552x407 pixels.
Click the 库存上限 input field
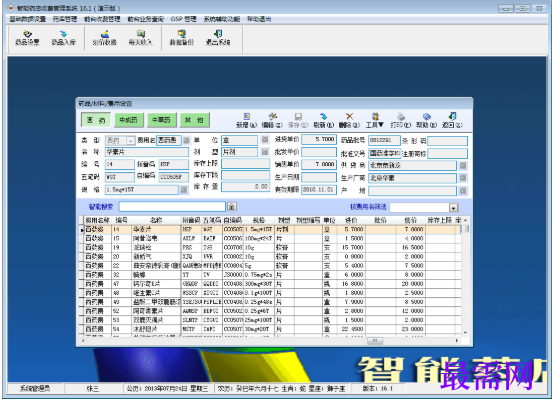tap(246, 163)
